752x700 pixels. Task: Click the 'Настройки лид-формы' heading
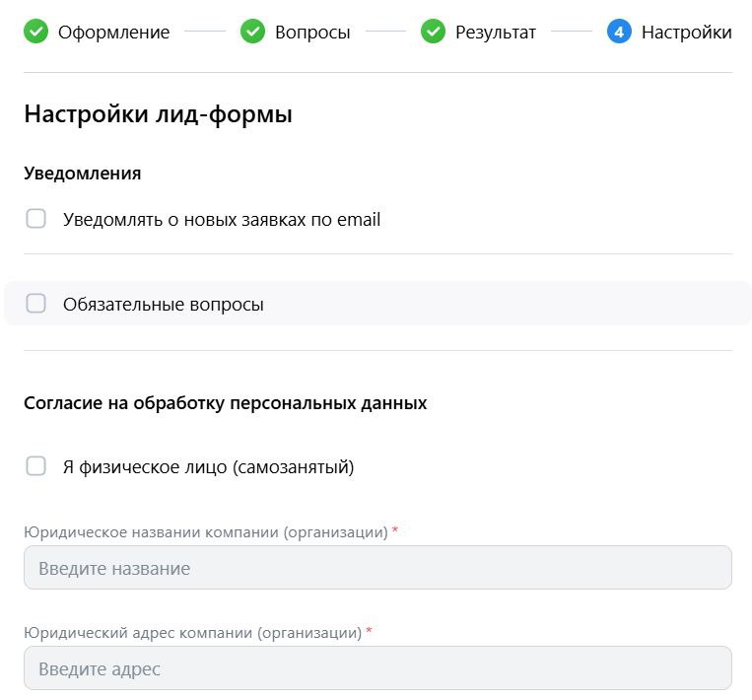tap(158, 114)
